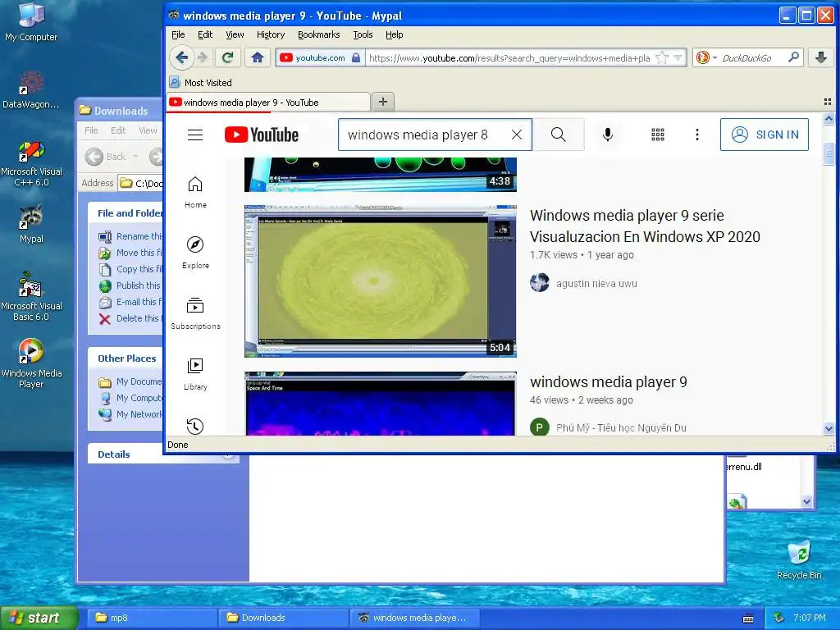Reload the YouTube page
Viewport: 840px width, 630px height.
point(228,57)
